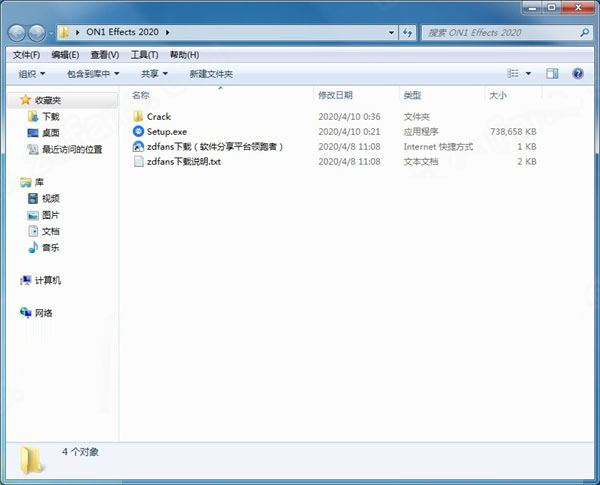Open the 文件(F) menu

pos(26,55)
